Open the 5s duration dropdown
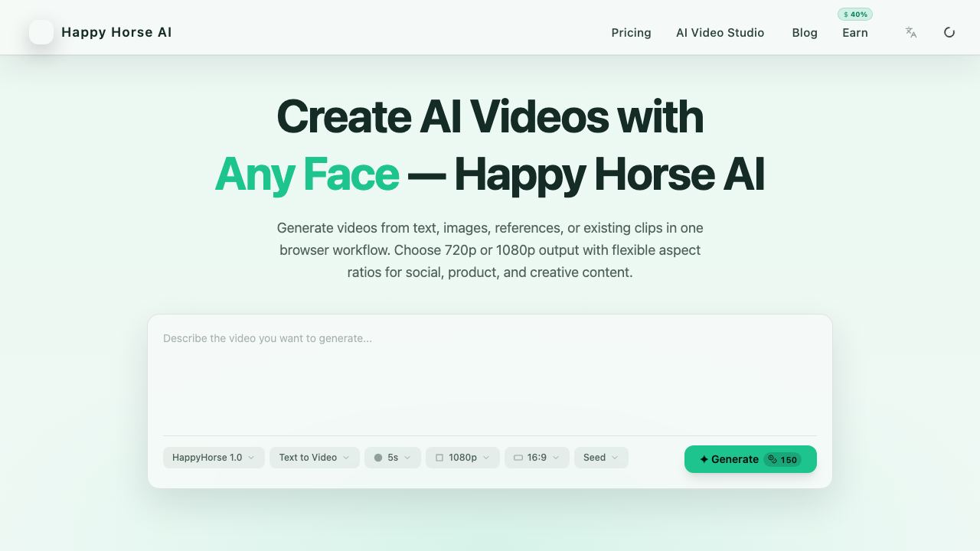The width and height of the screenshot is (980, 551). coord(393,458)
